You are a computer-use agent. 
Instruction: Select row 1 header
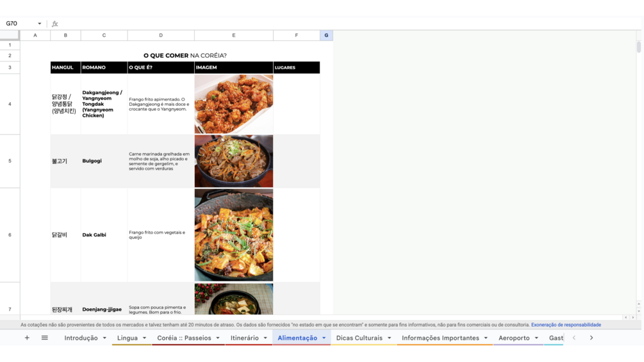point(10,45)
